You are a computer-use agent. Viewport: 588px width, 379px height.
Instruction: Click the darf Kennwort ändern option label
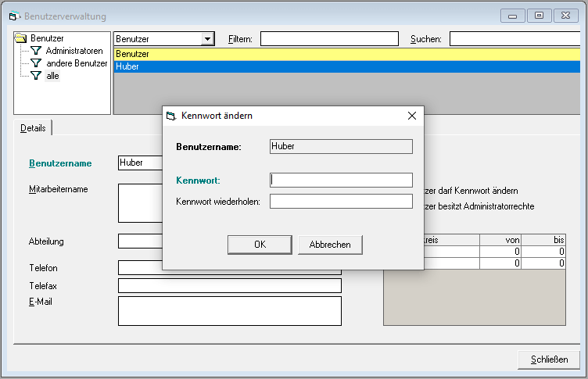[471, 191]
